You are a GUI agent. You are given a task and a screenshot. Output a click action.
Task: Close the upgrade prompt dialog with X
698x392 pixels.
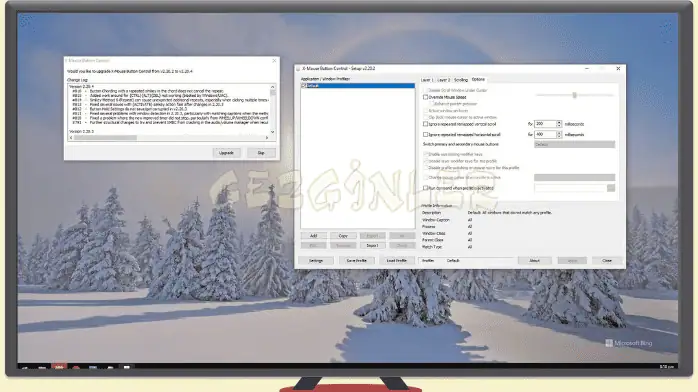(274, 61)
